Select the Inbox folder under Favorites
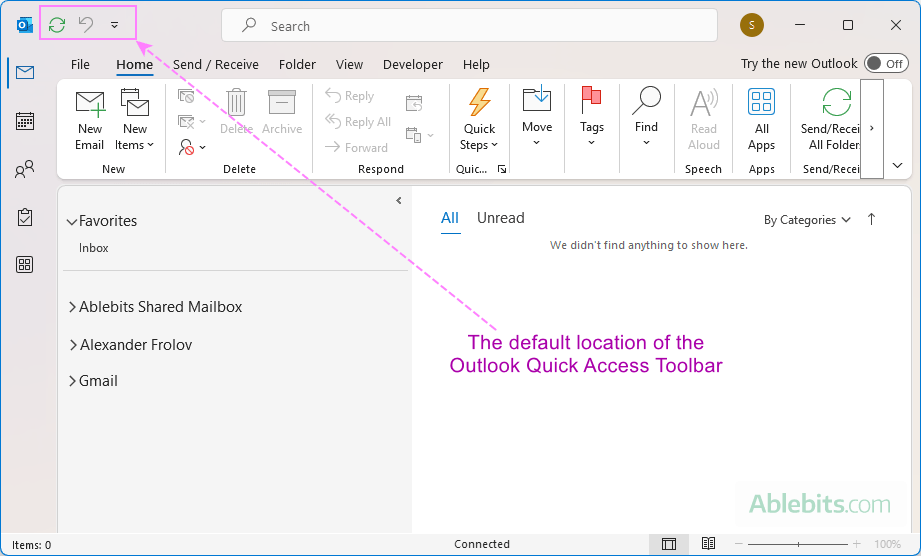 point(94,248)
